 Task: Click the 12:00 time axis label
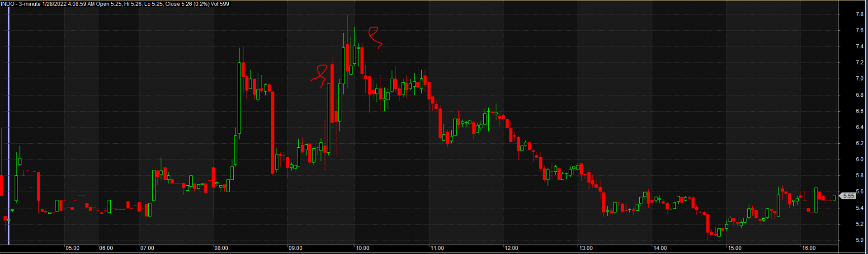coord(511,248)
